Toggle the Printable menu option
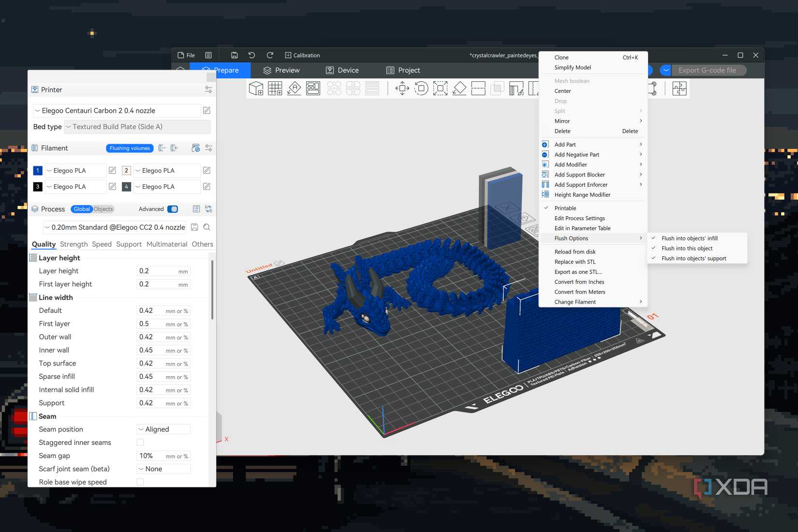Screen dimensions: 798x532 pos(593,208)
